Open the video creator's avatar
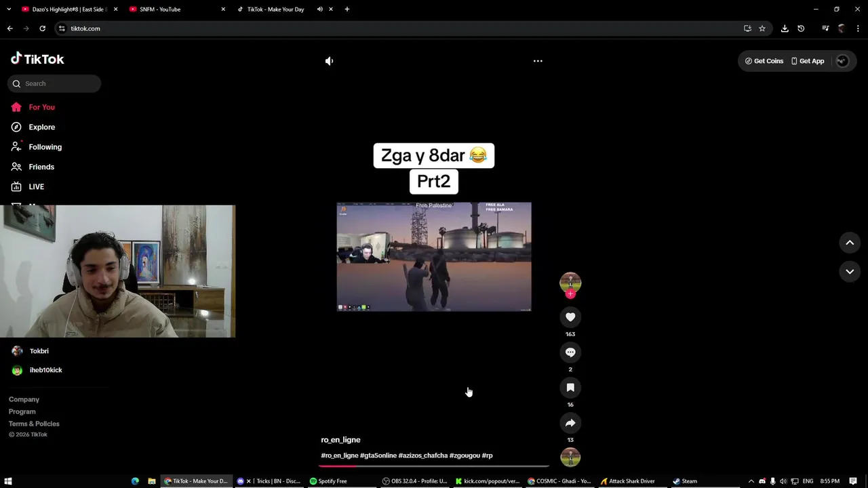The width and height of the screenshot is (868, 488). (x=570, y=282)
